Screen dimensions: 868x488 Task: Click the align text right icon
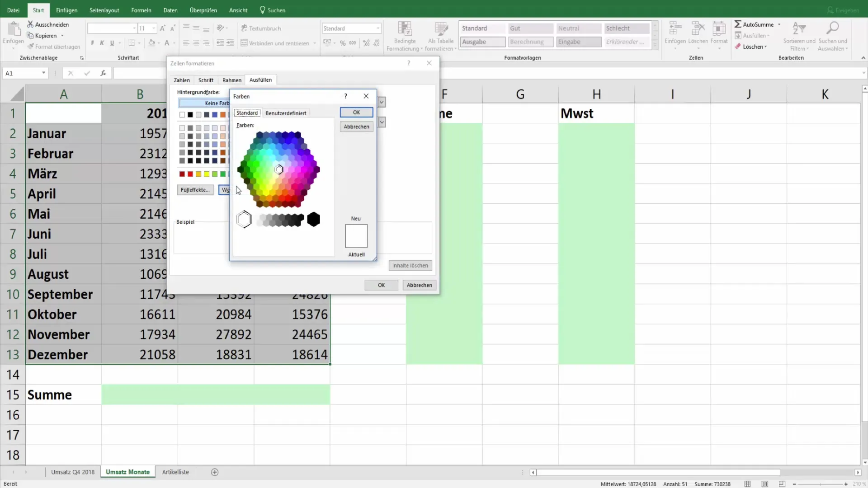206,43
